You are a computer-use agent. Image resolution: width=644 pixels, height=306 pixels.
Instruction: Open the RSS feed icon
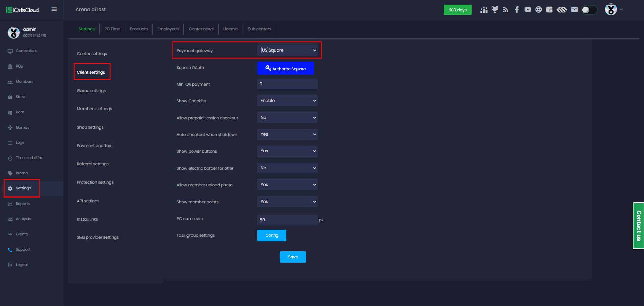coord(506,10)
